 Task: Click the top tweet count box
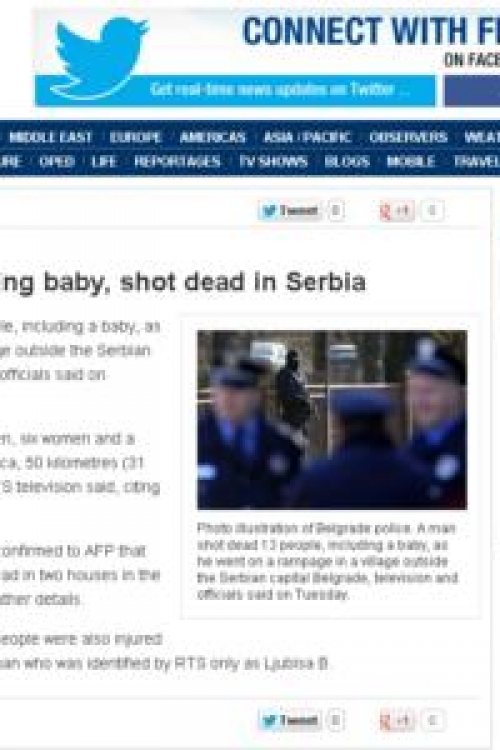click(x=336, y=210)
